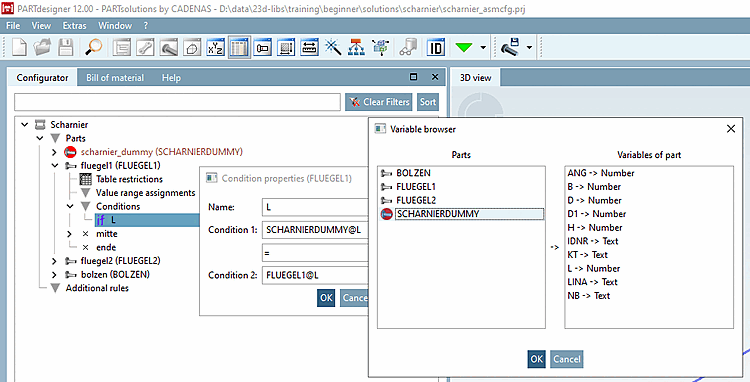
Task: Click the New document toolbar icon
Action: pyautogui.click(x=19, y=47)
